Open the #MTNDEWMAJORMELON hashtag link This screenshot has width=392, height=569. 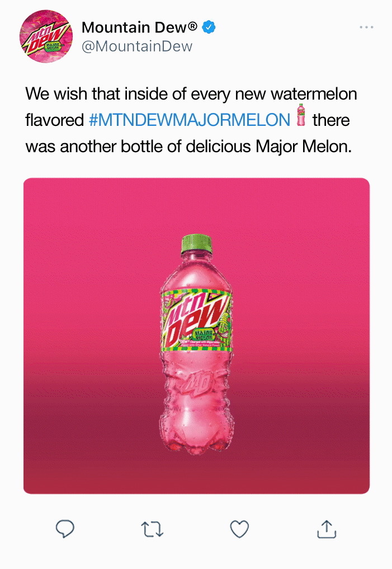[190, 120]
